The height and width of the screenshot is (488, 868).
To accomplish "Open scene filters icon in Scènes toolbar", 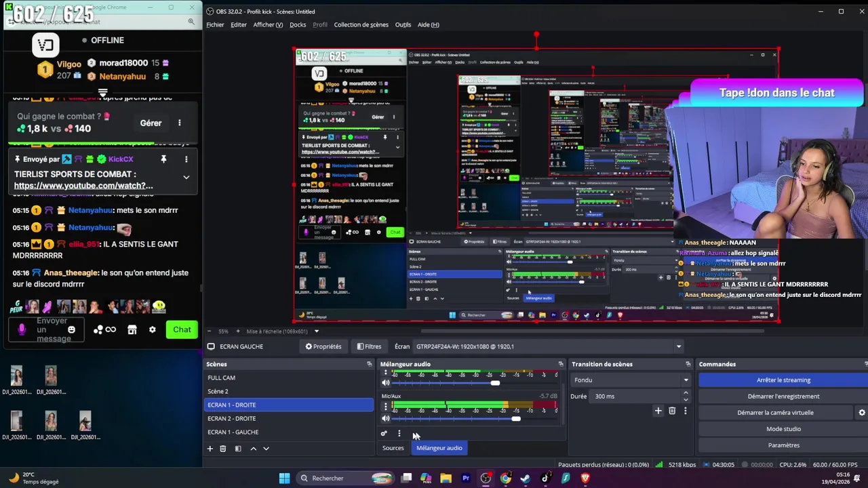I will click(x=238, y=449).
